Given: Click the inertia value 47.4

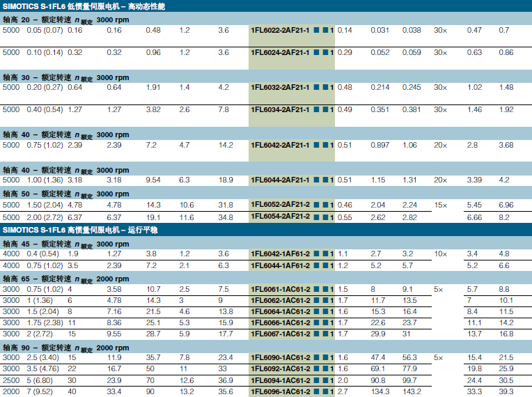Looking at the screenshot, I should click(x=378, y=357).
